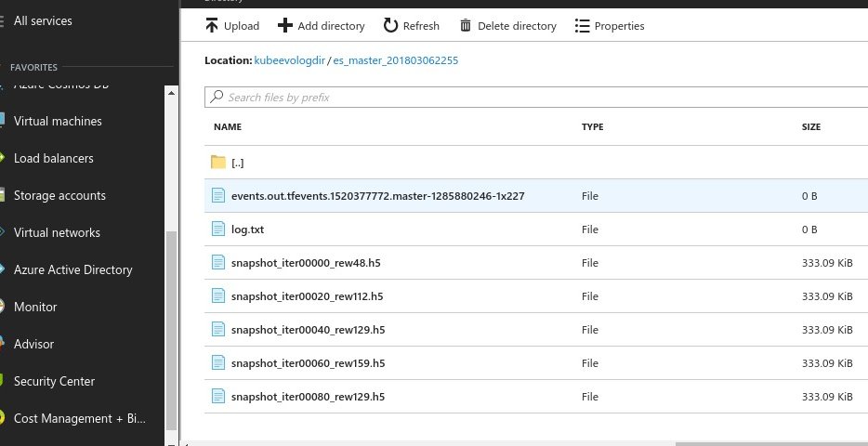Click the 0 B size of log.txt
The image size is (868, 446).
coord(809,230)
